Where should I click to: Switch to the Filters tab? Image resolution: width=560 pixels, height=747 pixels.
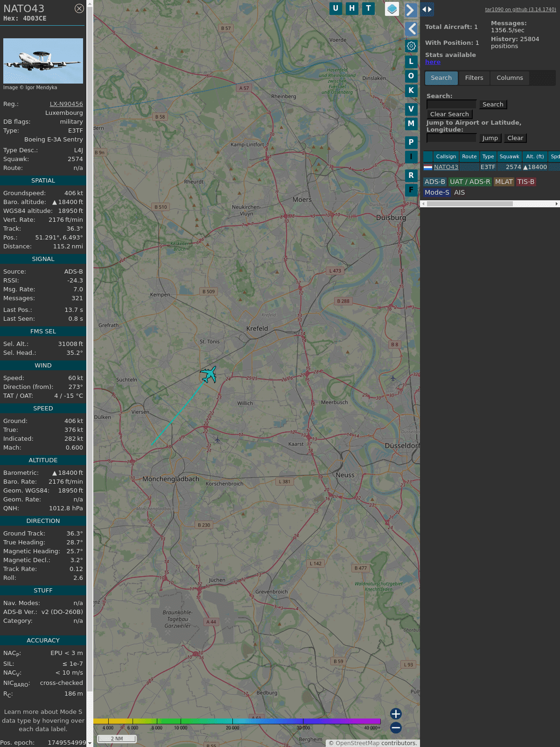tap(474, 78)
